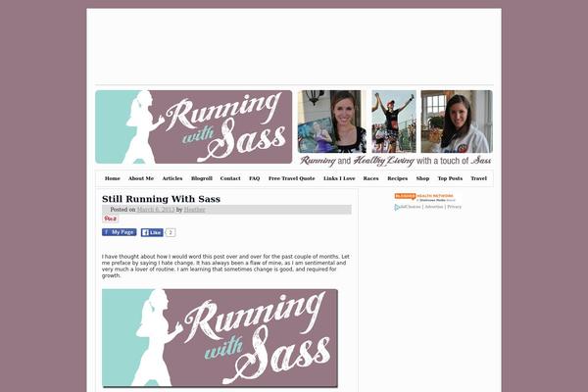The image size is (588, 392).
Task: Open the Recipes menu item
Action: pyautogui.click(x=398, y=178)
